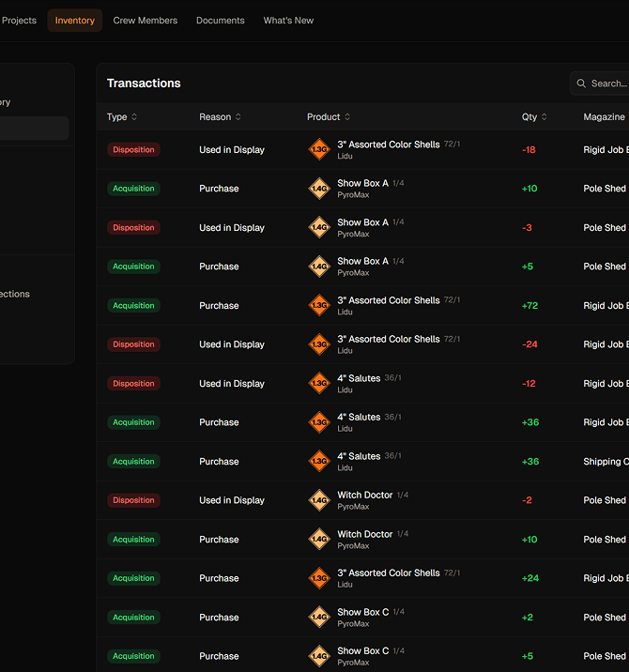Focus the transactions Search field
This screenshot has height=672, width=629.
coord(607,84)
